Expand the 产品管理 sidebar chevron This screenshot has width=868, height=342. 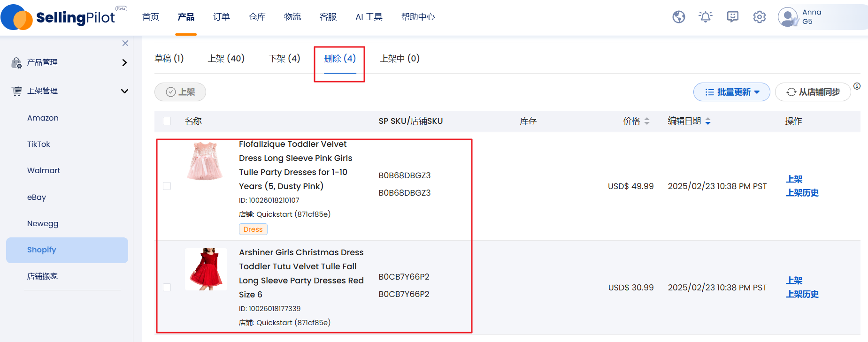point(124,62)
